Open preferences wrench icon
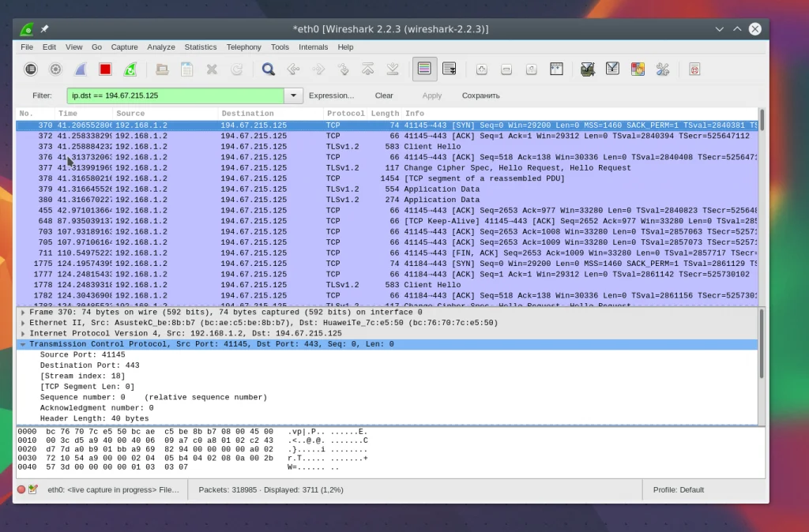This screenshot has width=809, height=532. point(663,69)
